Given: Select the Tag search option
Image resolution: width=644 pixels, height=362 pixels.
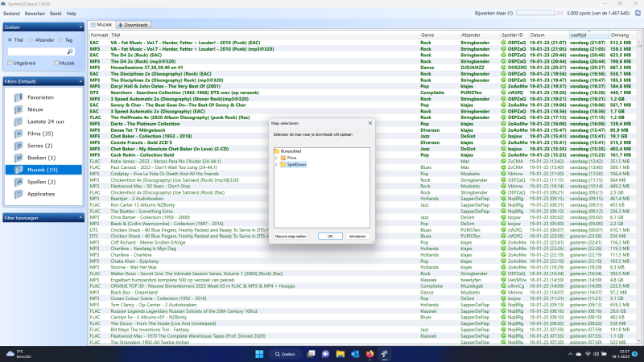Looking at the screenshot, I should [x=60, y=39].
